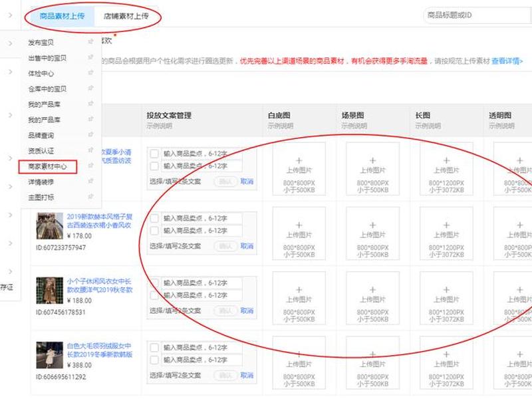Upload 长图 for product ID 606695611292
The height and width of the screenshot is (399, 532).
pos(446,363)
